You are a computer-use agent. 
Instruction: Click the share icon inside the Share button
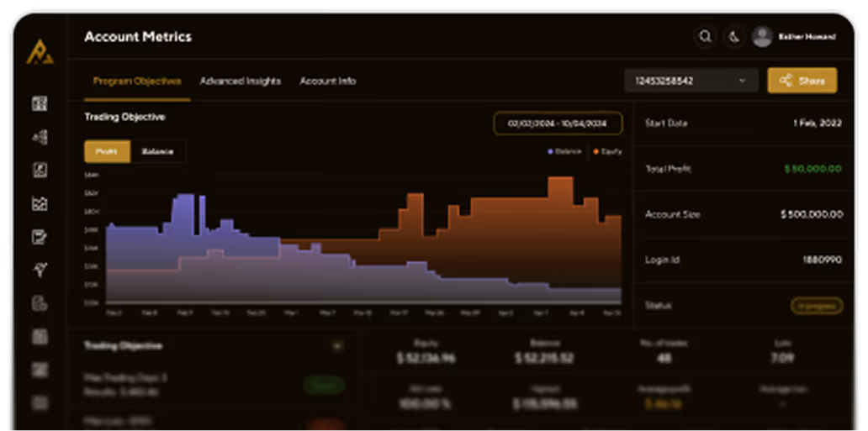click(786, 81)
